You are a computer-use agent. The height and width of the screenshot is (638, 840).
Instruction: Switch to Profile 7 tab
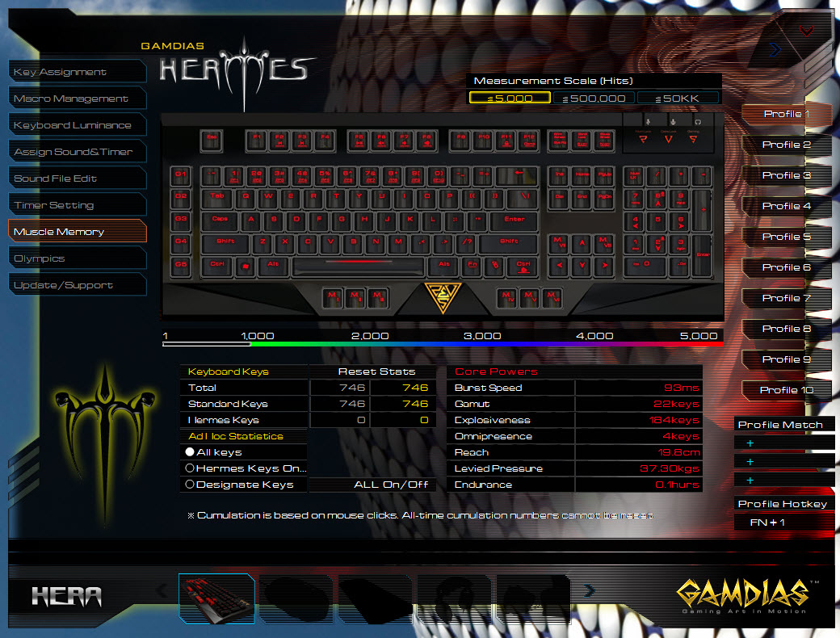786,298
